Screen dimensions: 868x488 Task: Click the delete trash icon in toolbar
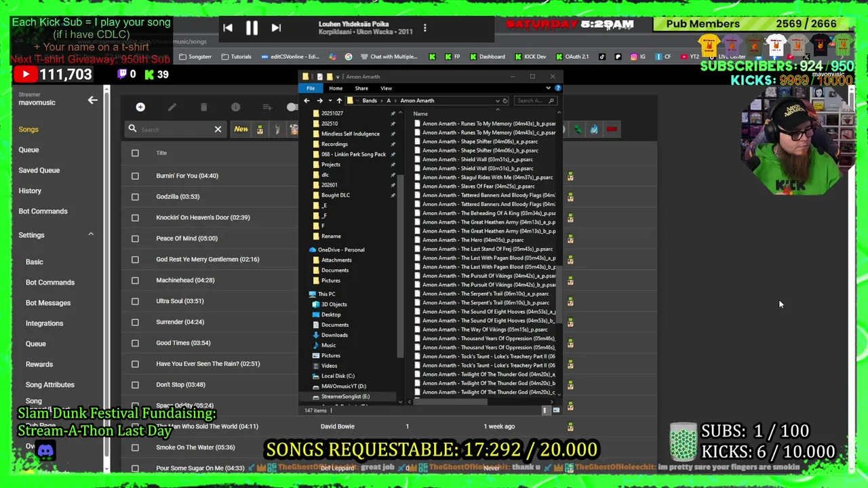[x=203, y=107]
